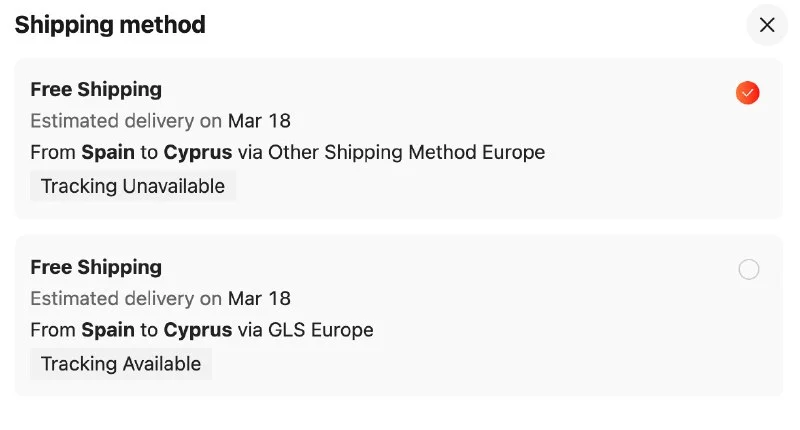Screen dimensions: 800x430
Task: Click the first option's "Free Shipping" heading
Action: coord(96,89)
